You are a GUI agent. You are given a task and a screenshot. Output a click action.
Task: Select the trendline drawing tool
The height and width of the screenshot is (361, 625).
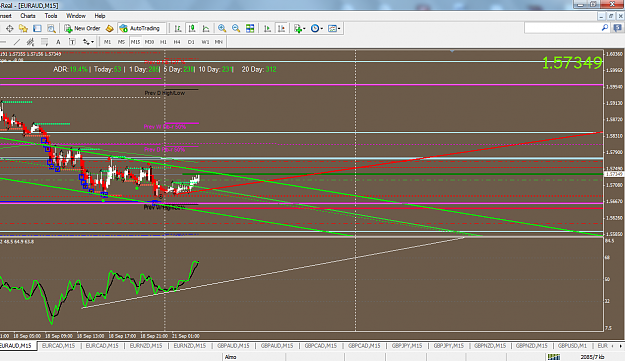click(x=17, y=42)
